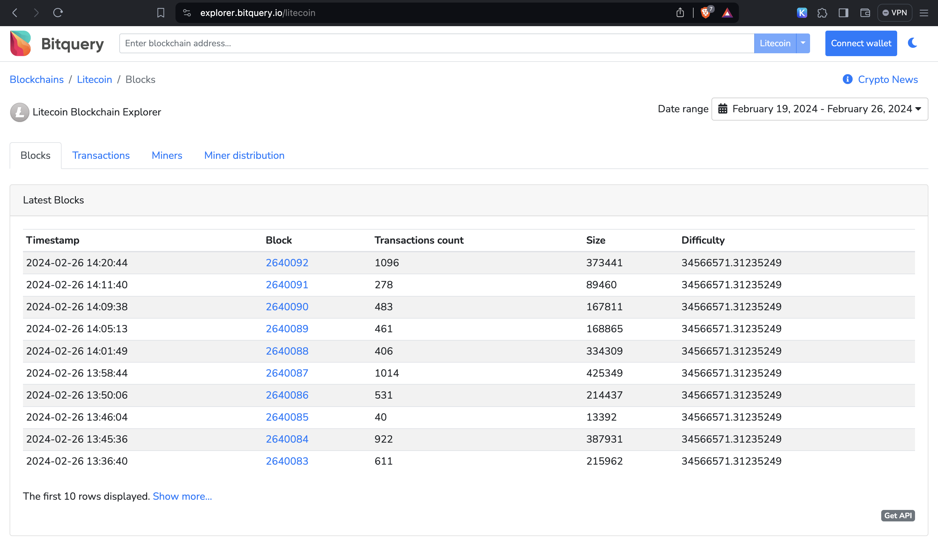
Task: Click the Bitquery logo
Action: 56,43
